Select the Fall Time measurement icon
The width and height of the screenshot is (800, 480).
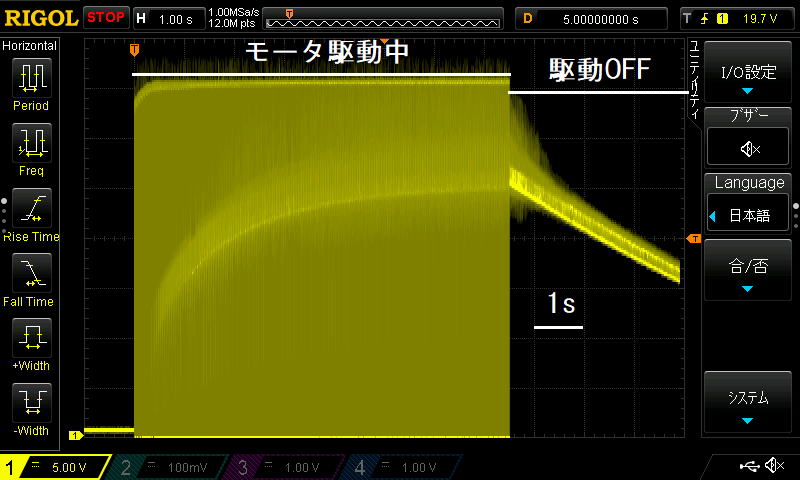coord(32,273)
